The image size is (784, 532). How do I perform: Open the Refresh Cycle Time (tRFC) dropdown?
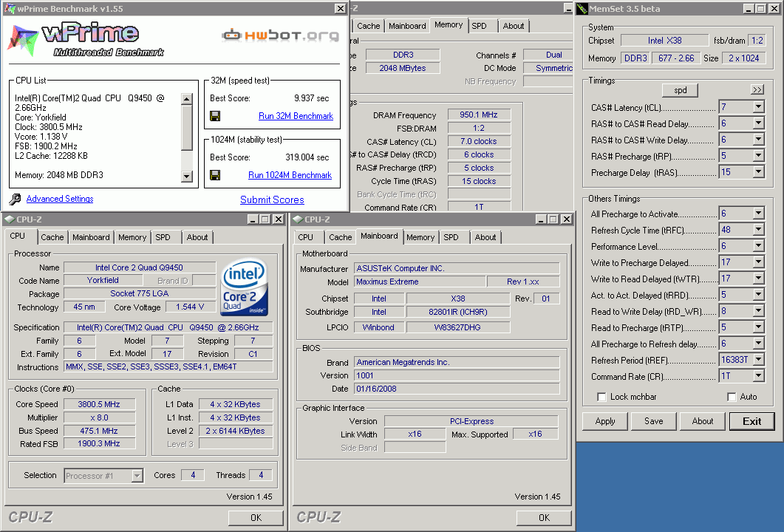tap(758, 230)
